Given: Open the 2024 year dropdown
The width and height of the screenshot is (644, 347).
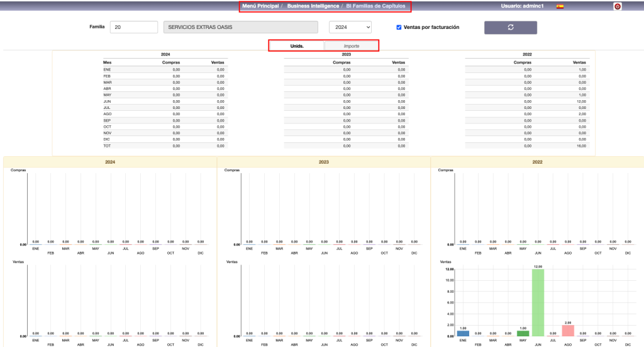Looking at the screenshot, I should click(x=350, y=27).
